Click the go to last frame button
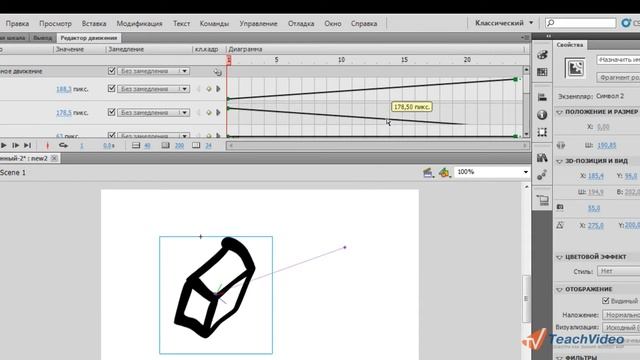The image size is (640, 360). 27,145
